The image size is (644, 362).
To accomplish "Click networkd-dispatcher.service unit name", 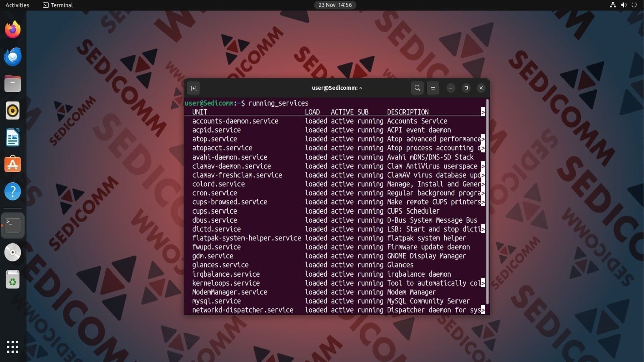I will 243,310.
